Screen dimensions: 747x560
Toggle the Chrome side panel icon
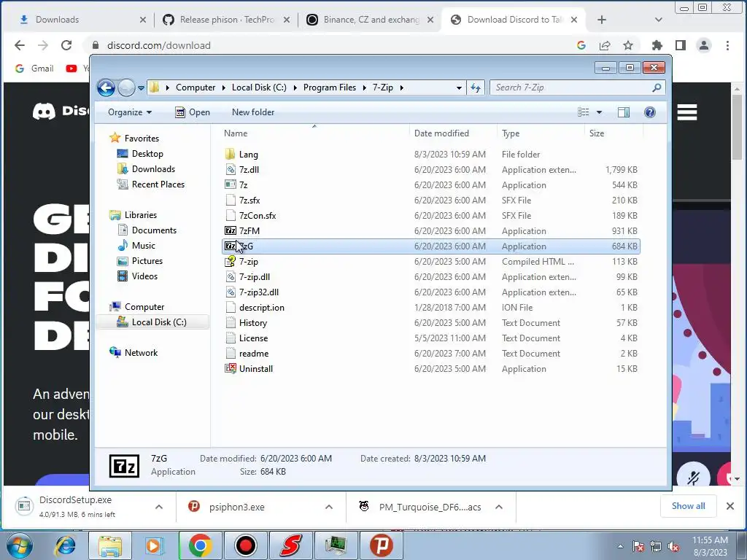tap(681, 45)
